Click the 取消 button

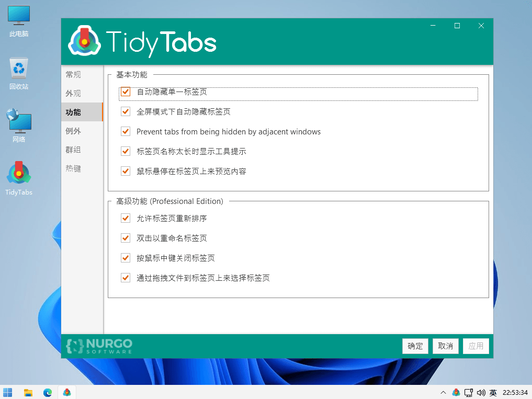coord(446,346)
